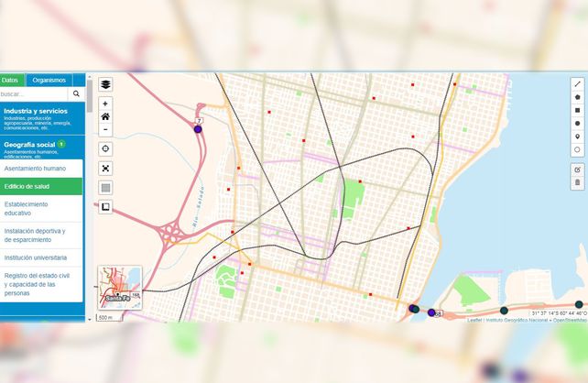Toggle Instalación deportiva y de esparcimiento layer

(x=41, y=235)
